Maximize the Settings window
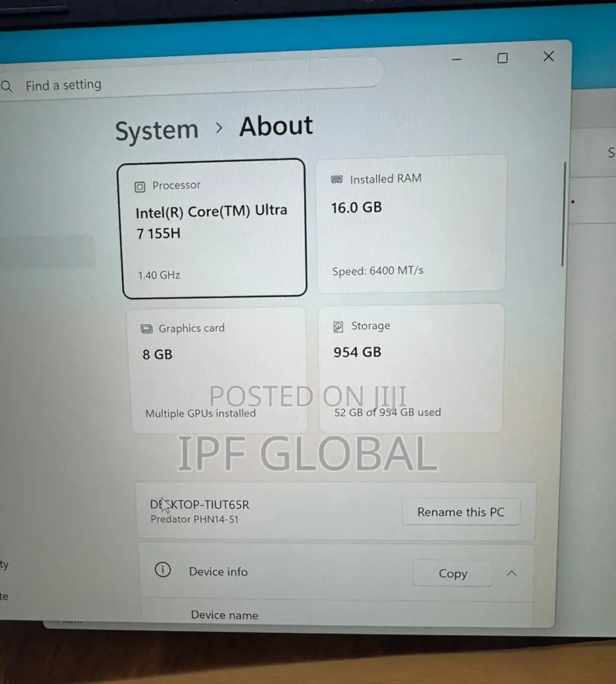 (x=502, y=58)
